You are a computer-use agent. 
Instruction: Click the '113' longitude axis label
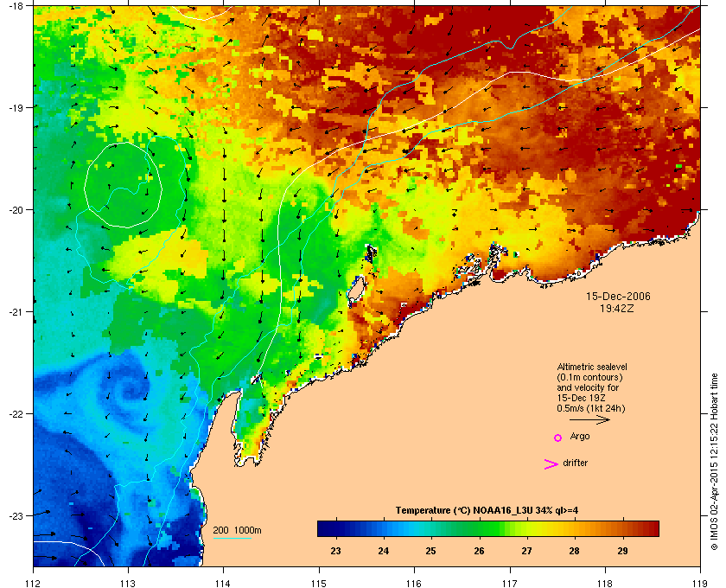click(x=128, y=583)
